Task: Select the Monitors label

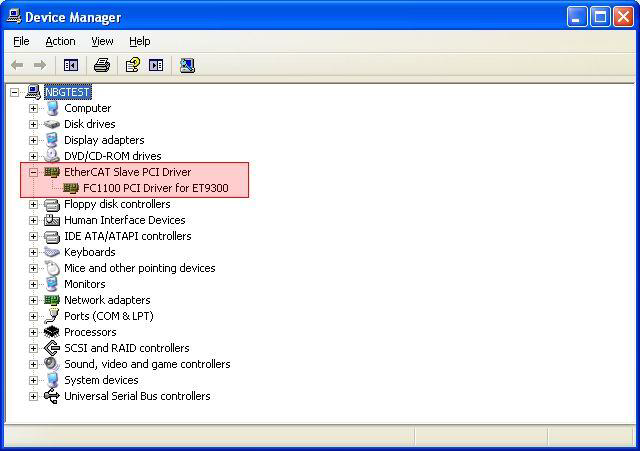Action: click(84, 284)
